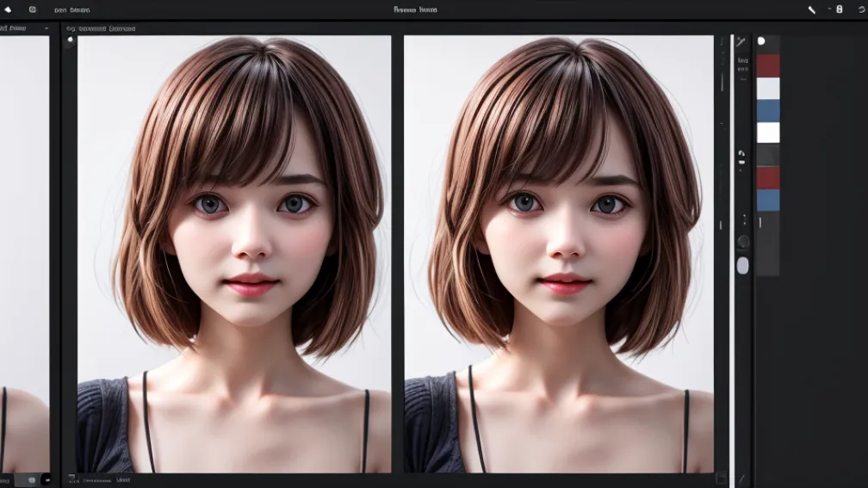
Task: Pick the light gray swatch below the first red
Action: coord(768,89)
